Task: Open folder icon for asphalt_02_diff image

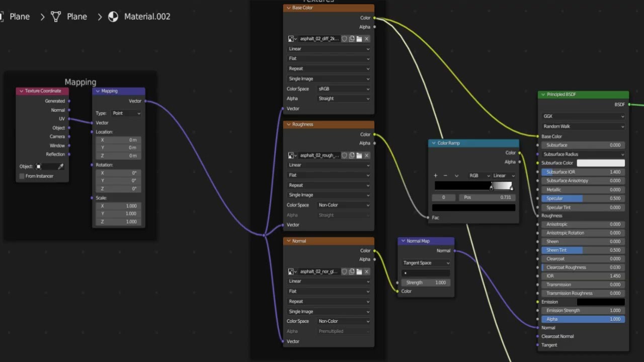Action: point(359,39)
